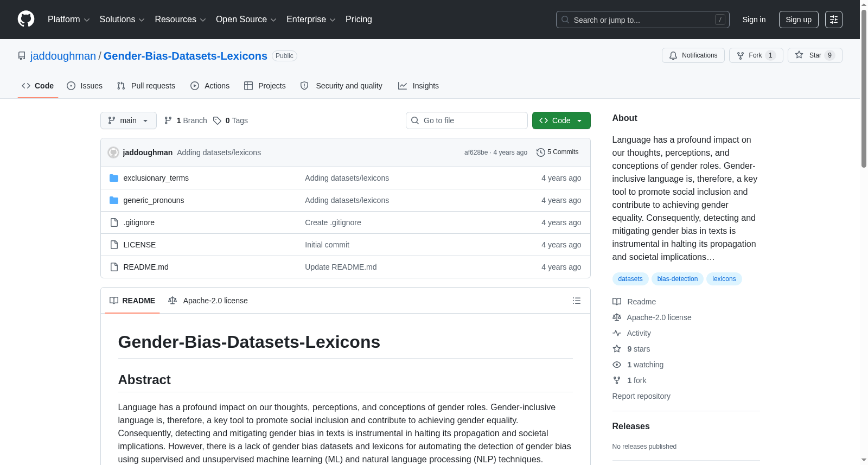This screenshot has width=868, height=465.
Task: Open the Issues tab
Action: pos(85,86)
